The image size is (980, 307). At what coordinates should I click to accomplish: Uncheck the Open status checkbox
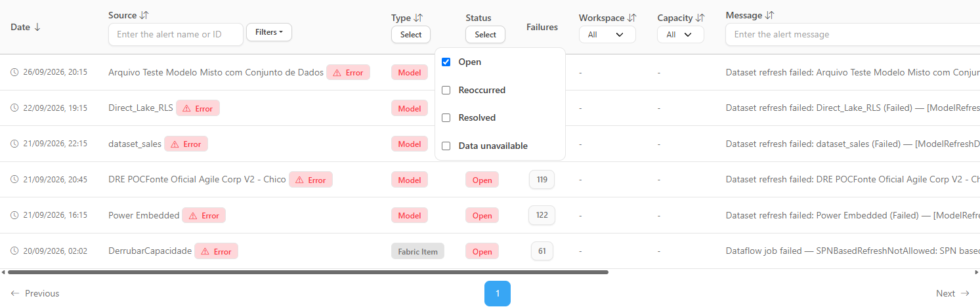pos(446,62)
